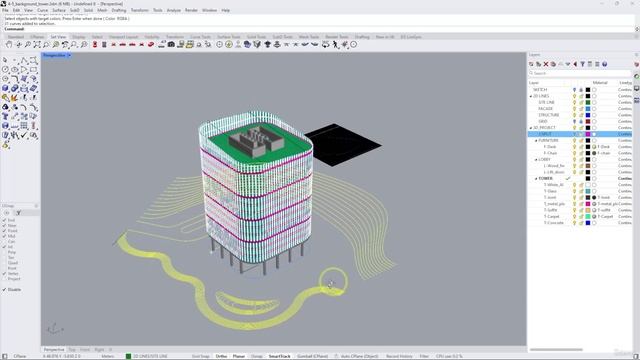Click the red car icon in toolbar
Viewport: 640px width, 360px height.
tap(151, 44)
